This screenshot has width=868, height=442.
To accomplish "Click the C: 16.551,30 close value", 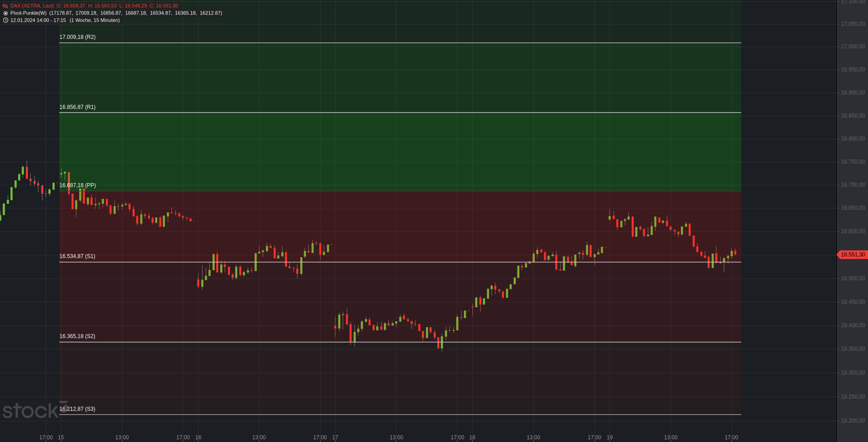I will pyautogui.click(x=164, y=6).
